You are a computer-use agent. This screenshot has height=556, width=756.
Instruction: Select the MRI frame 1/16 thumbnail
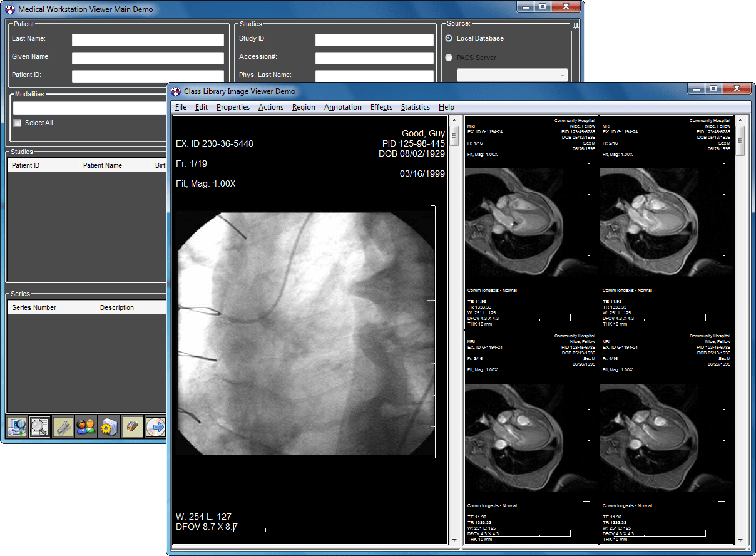point(531,222)
